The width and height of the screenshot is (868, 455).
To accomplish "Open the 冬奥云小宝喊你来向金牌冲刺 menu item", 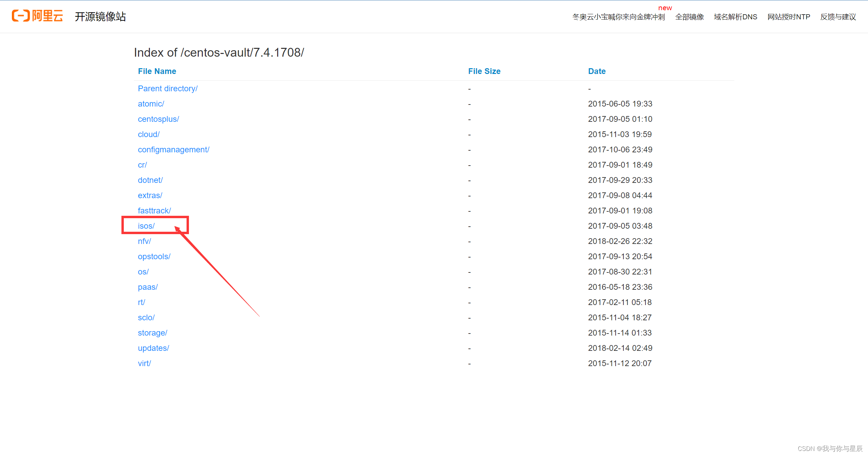I will click(618, 17).
